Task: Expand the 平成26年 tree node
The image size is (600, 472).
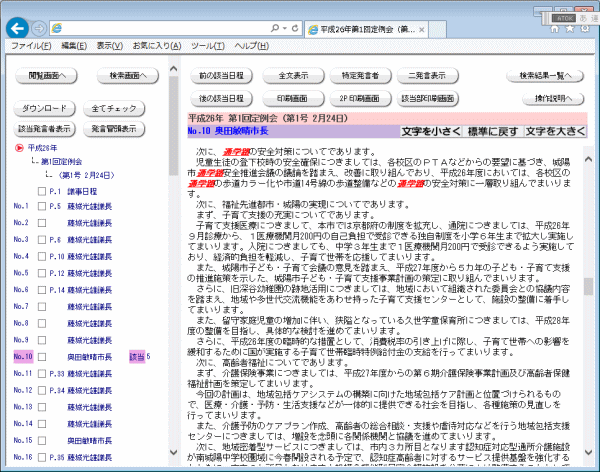Action: click(x=42, y=148)
